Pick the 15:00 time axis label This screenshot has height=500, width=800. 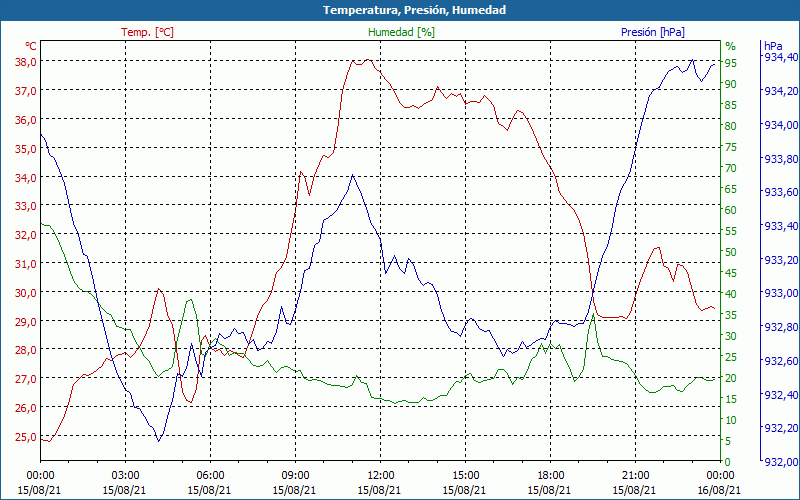pos(465,476)
